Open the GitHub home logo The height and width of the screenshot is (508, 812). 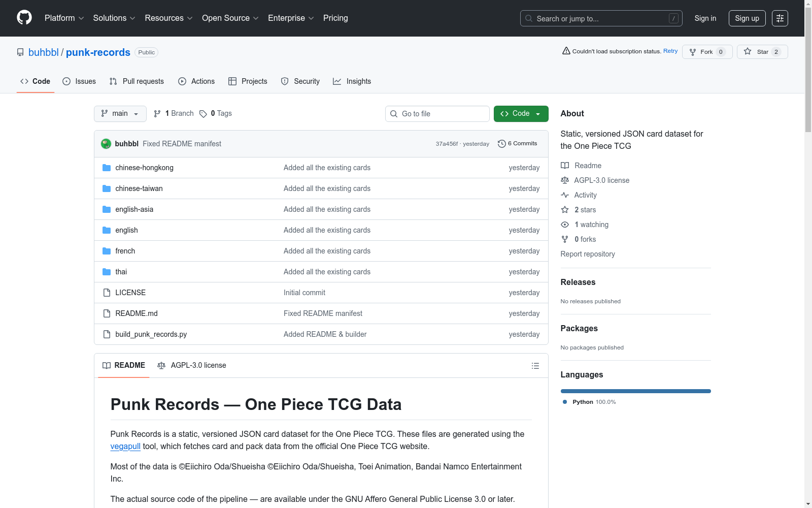click(x=24, y=18)
